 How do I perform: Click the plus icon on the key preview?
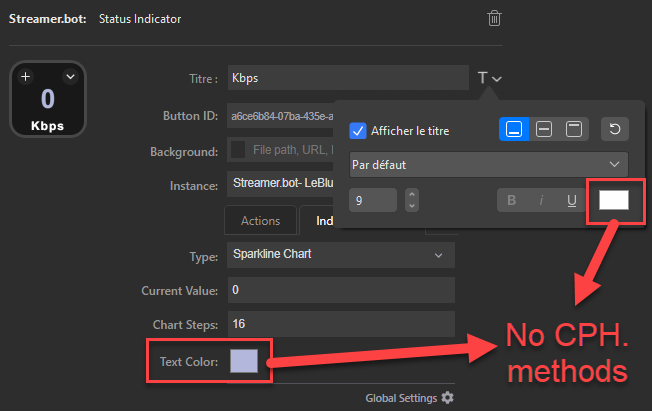pos(26,77)
